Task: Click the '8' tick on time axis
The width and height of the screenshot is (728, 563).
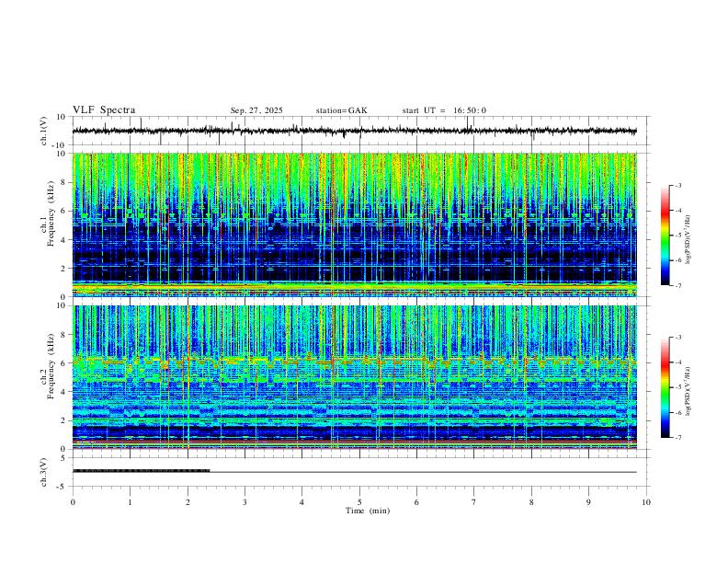Action: pos(531,502)
